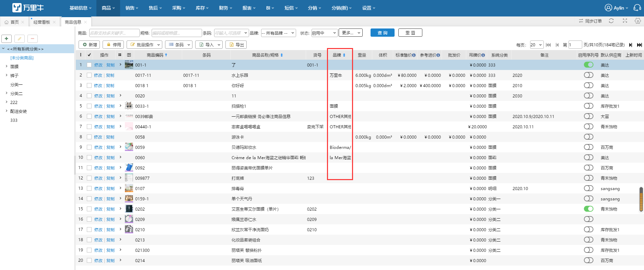Expand row 0020 details chevron
The height and width of the screenshot is (270, 644).
tap(120, 95)
